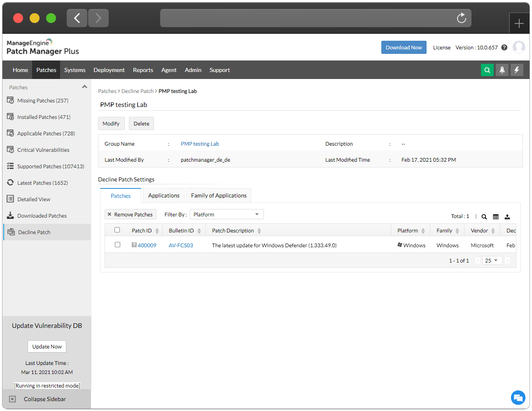This screenshot has height=411, width=532.
Task: Sort by Patch ID column arrows
Action: (x=157, y=231)
